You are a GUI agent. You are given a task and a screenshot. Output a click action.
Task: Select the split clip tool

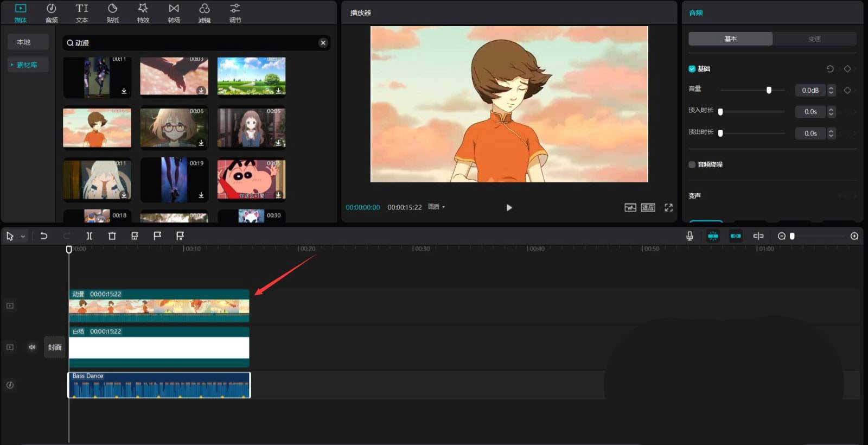pos(89,236)
